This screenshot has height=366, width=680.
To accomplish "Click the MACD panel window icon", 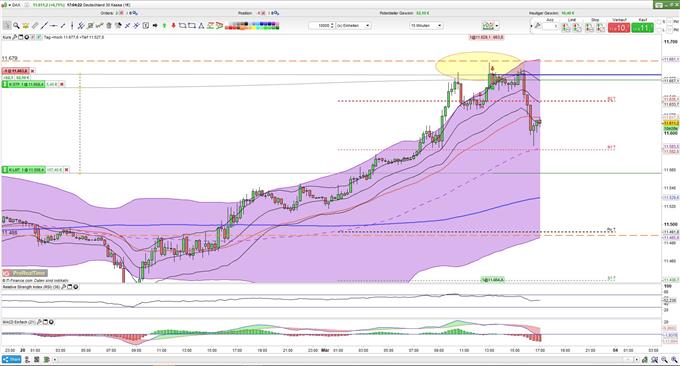I will click(x=46, y=322).
